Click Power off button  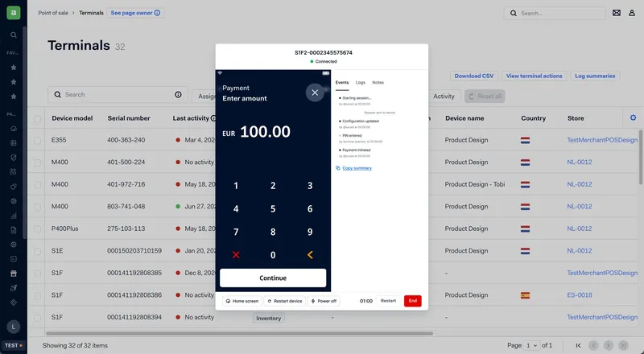tap(324, 301)
